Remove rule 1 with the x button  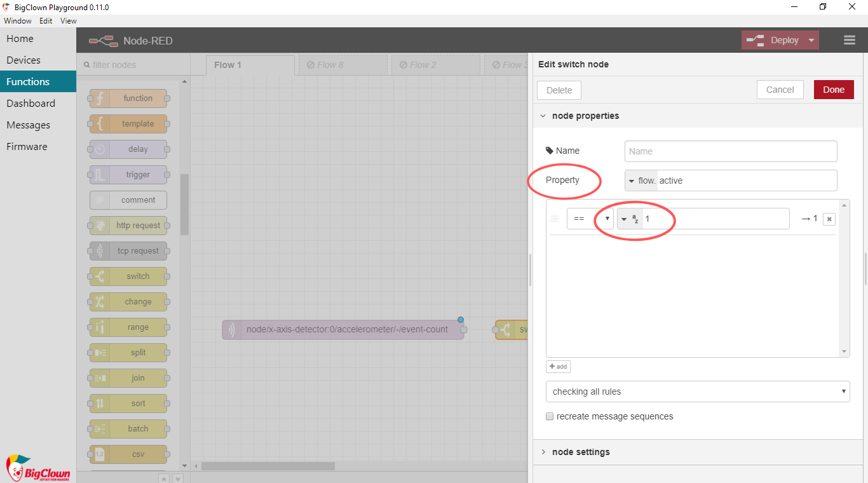point(829,219)
